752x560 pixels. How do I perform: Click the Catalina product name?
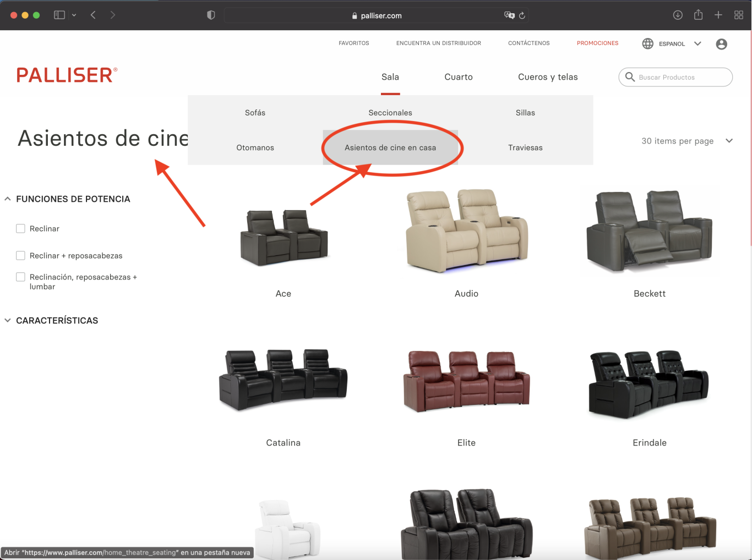[x=284, y=443]
